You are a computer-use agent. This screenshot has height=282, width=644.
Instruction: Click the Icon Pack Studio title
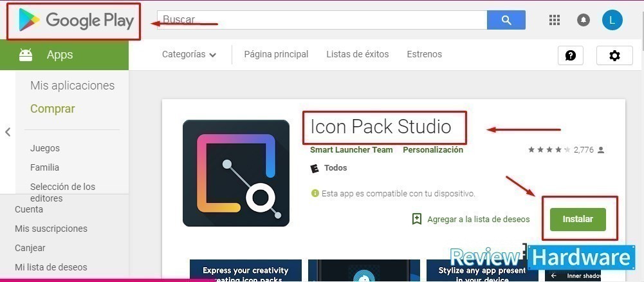click(x=381, y=127)
